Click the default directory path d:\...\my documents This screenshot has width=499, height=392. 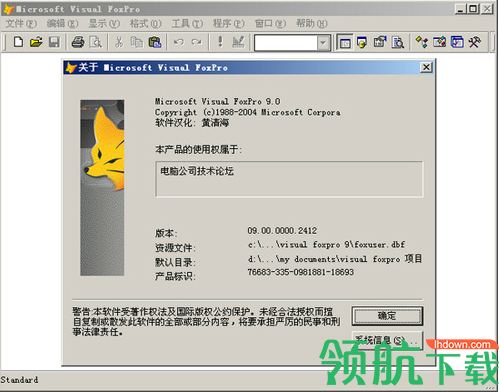335,259
